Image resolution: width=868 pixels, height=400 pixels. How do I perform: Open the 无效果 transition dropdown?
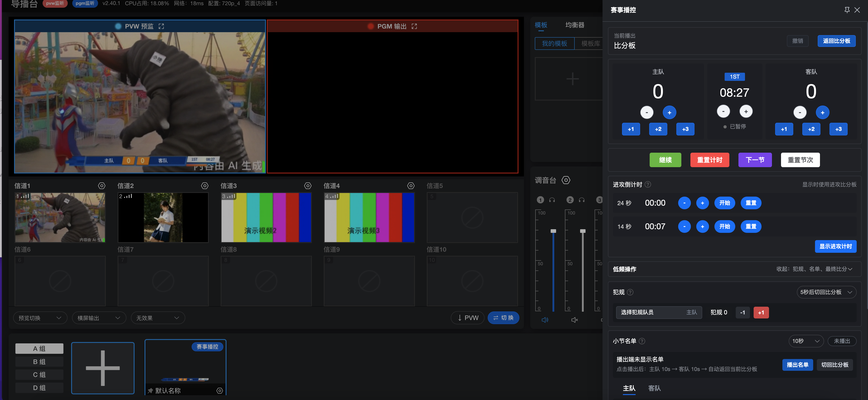pos(158,318)
